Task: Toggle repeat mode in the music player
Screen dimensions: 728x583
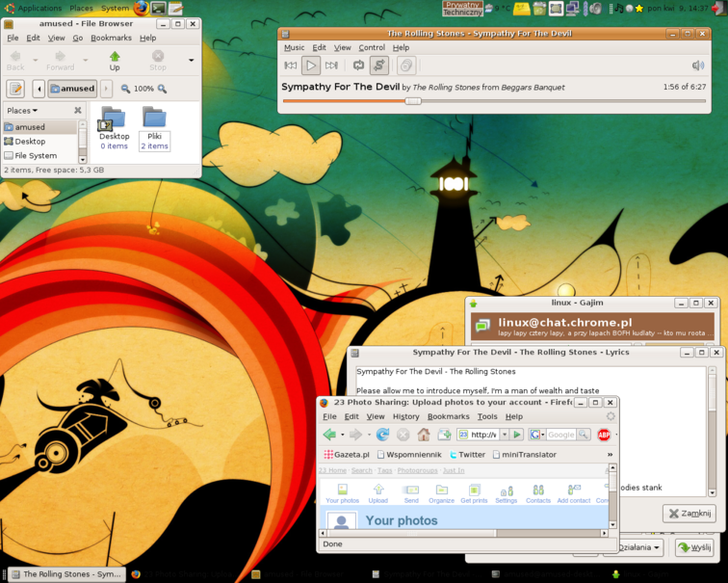Action: tap(358, 66)
